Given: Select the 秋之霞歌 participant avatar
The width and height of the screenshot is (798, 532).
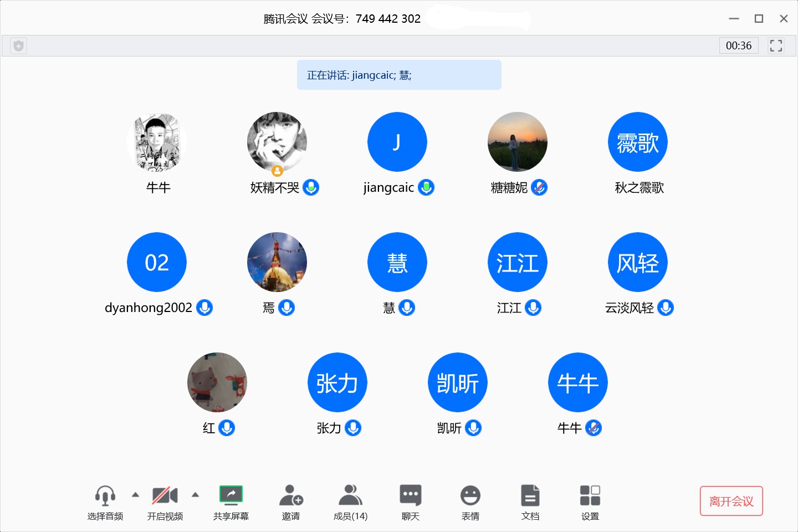Looking at the screenshot, I should [x=638, y=142].
